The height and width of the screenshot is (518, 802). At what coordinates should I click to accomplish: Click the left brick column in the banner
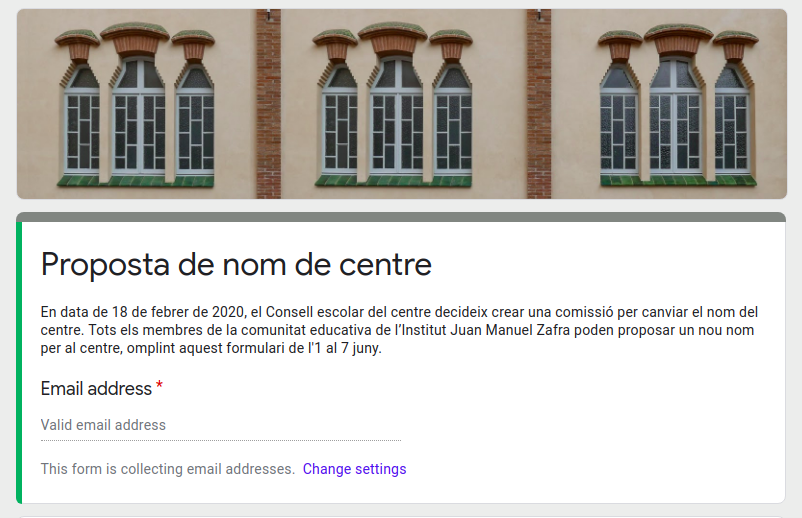pos(268,104)
